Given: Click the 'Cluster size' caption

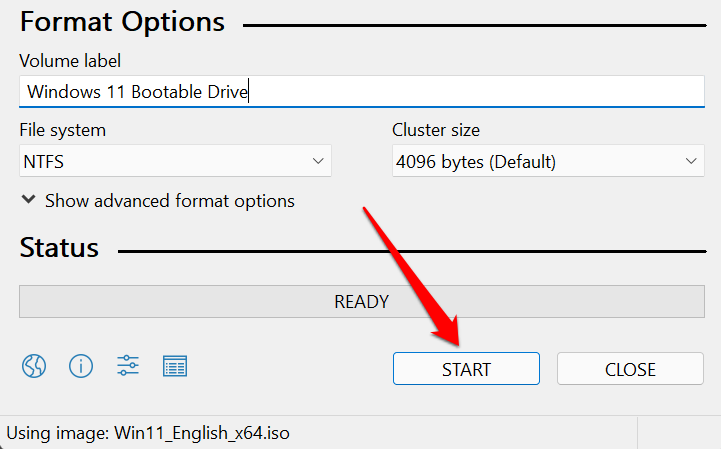Looking at the screenshot, I should click(435, 130).
